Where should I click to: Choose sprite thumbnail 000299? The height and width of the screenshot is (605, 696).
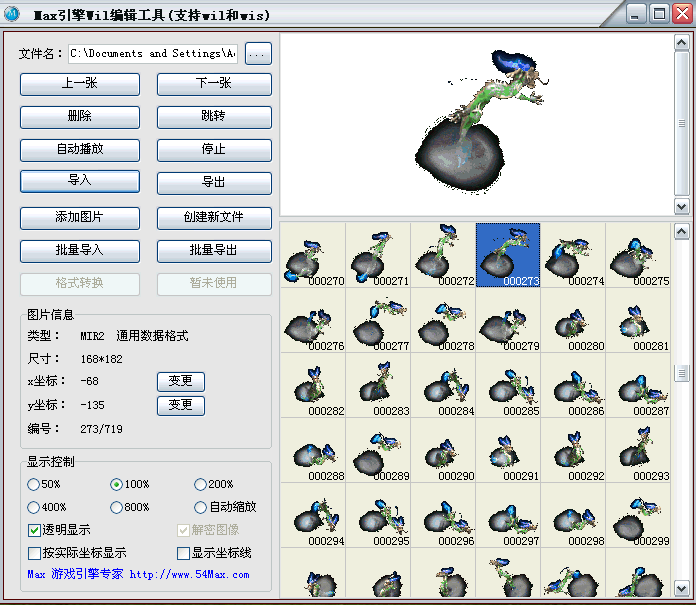tap(638, 515)
